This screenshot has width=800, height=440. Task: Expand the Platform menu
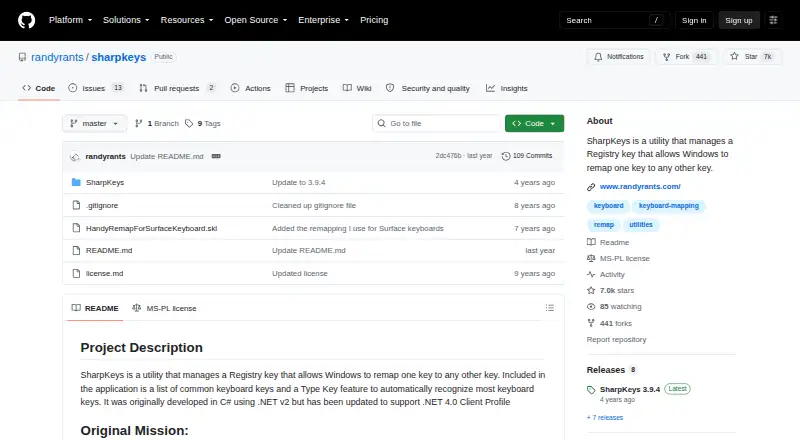(70, 20)
